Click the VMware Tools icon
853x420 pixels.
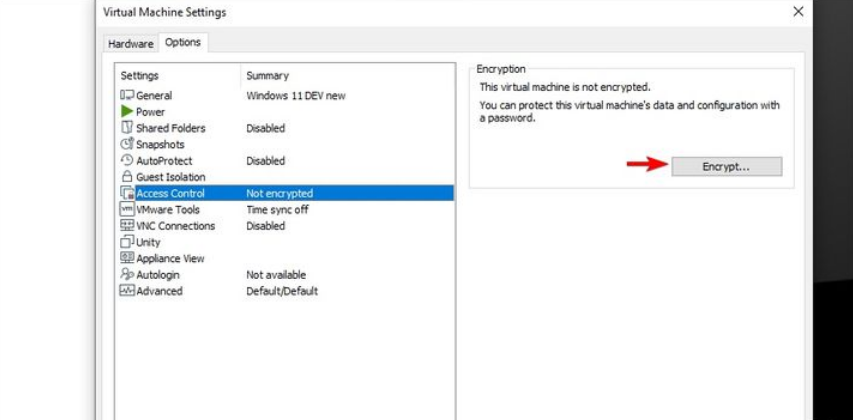(127, 210)
